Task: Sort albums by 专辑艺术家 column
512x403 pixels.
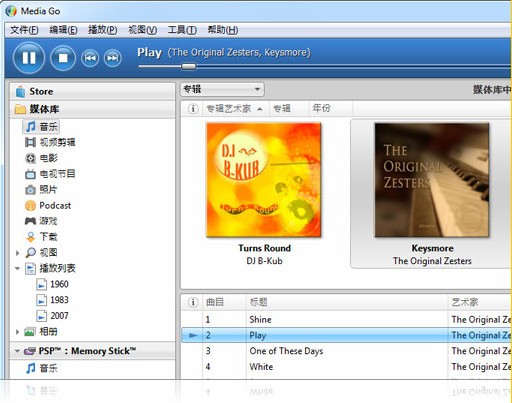Action: [236, 109]
